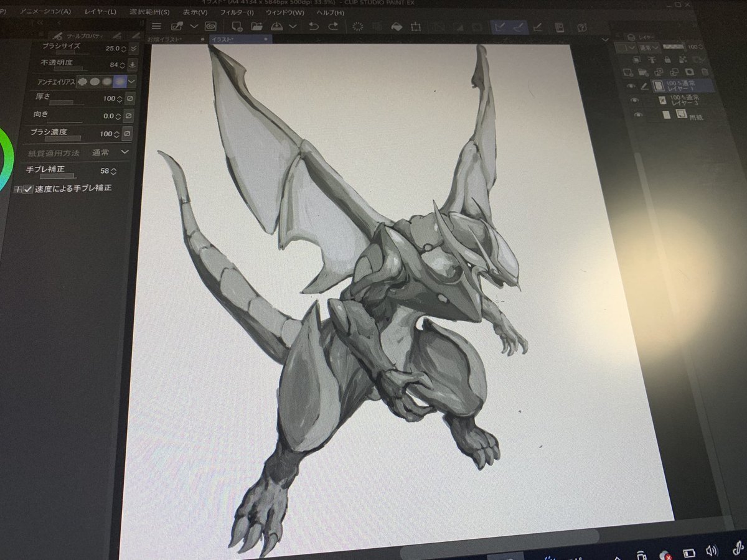Open the layer palette color dropdown
The image size is (747, 560).
(x=626, y=48)
